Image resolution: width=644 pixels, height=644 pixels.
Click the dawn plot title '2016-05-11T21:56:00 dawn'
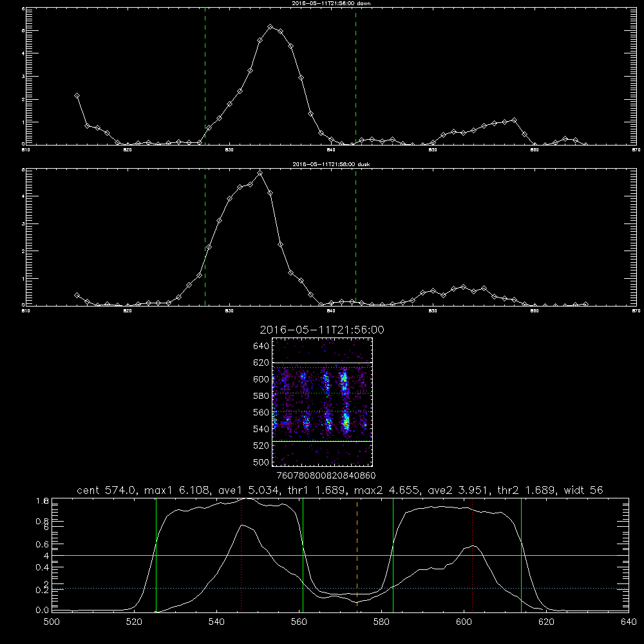331,3
